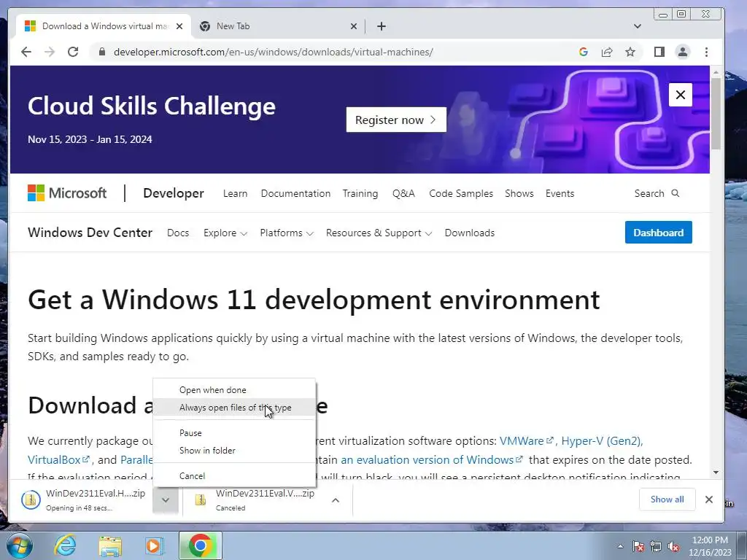Image resolution: width=747 pixels, height=560 pixels.
Task: Go to Code Samples
Action: pos(461,193)
